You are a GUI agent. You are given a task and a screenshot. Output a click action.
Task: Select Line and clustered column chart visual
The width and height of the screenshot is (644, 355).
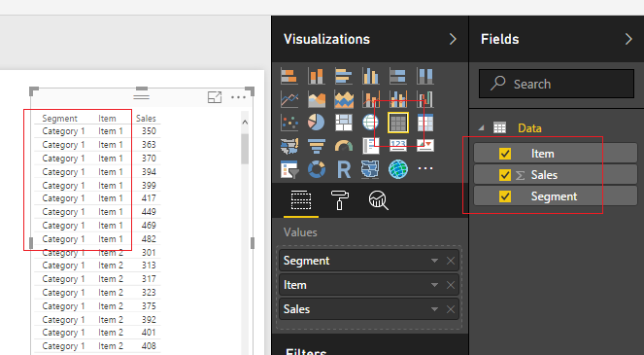[x=397, y=99]
